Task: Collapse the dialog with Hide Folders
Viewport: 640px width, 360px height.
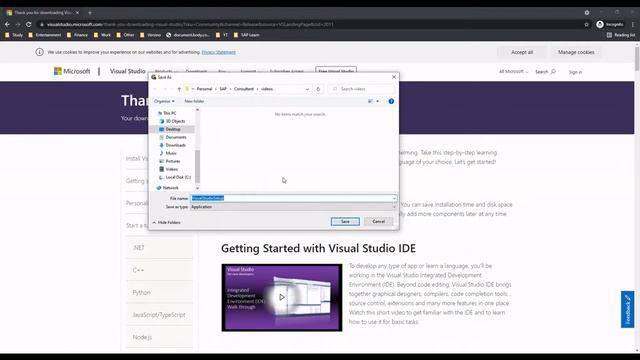Action: coord(167,222)
